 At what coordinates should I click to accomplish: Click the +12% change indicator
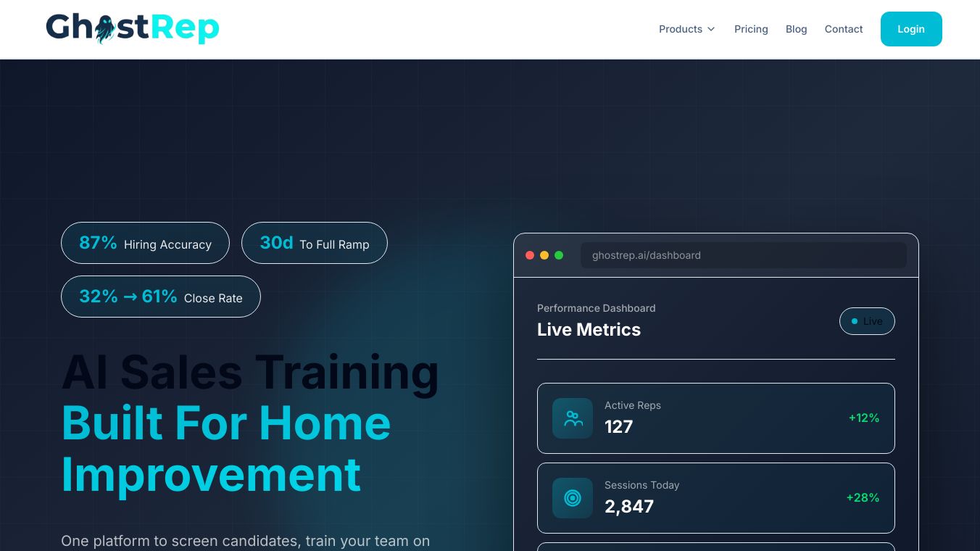[864, 418]
